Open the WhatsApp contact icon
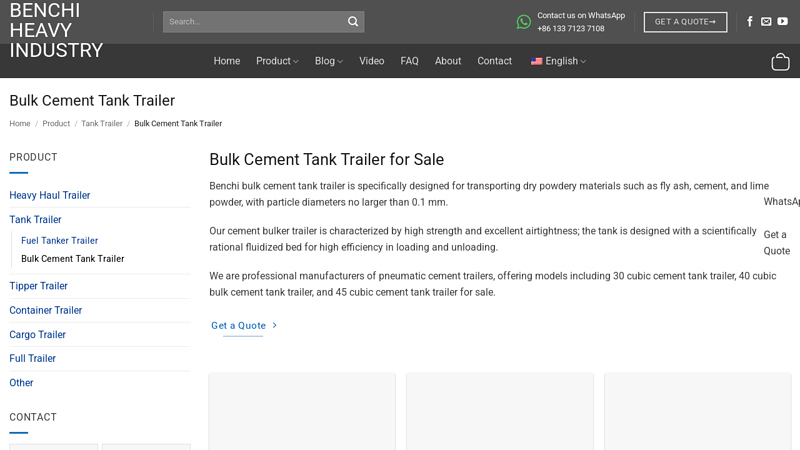The width and height of the screenshot is (800, 450). (523, 22)
